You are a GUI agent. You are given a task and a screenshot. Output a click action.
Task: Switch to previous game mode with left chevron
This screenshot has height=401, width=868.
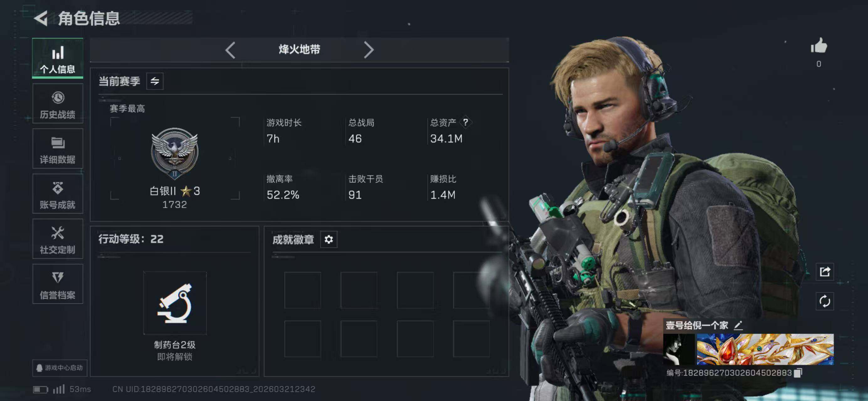tap(230, 50)
